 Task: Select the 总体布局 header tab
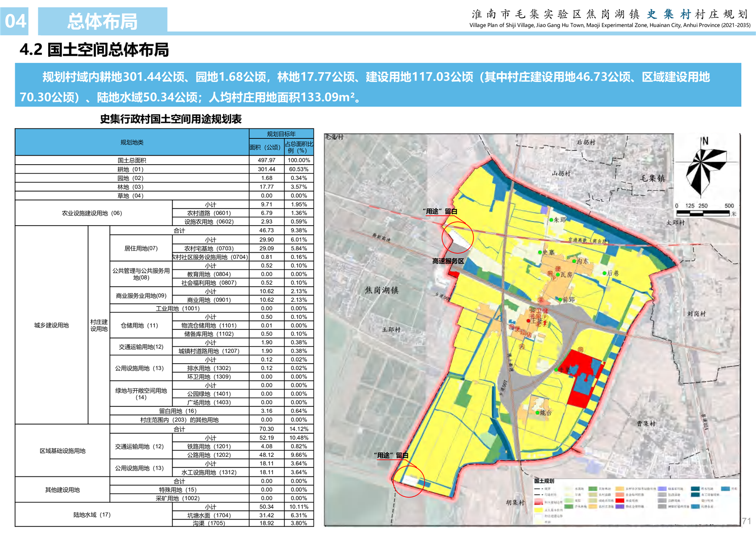(102, 21)
